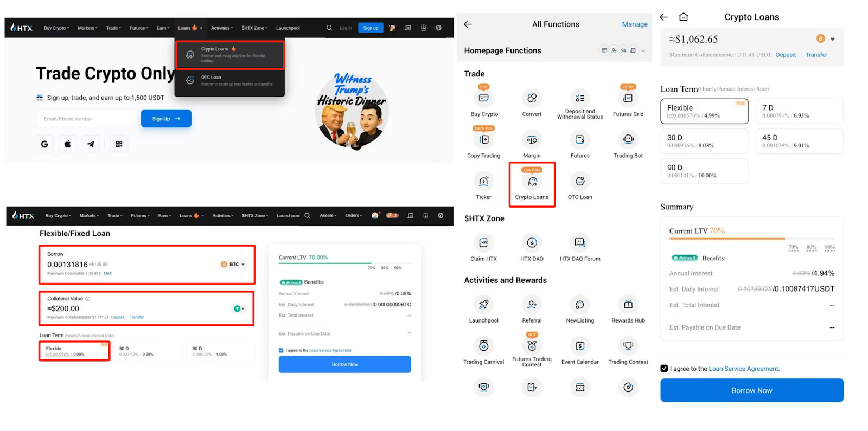The width and height of the screenshot is (868, 431).
Task: Open Activities menu in homepage top bar
Action: pyautogui.click(x=221, y=28)
